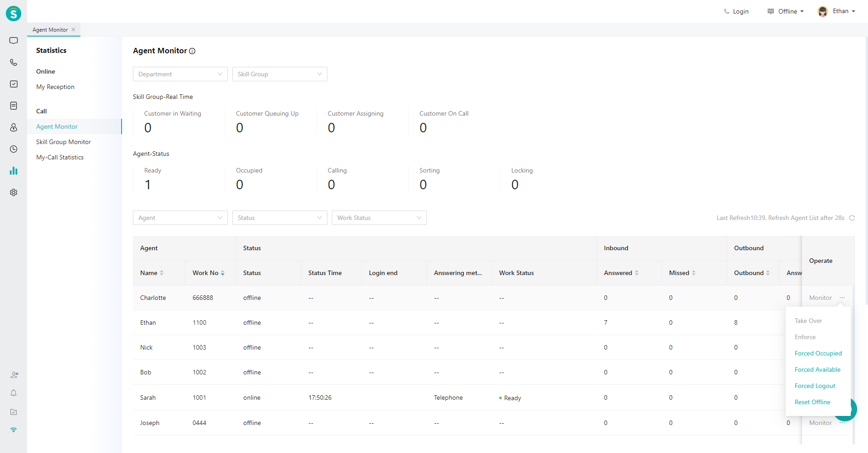Close the Agent Monitor tab
Screen dimensions: 868x453
[73, 29]
